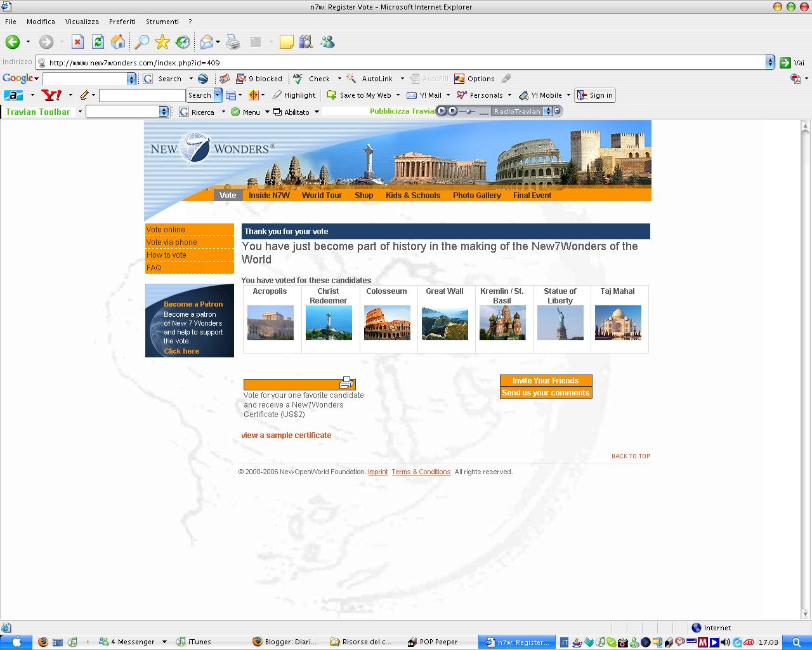
Task: Click the Spotlight magnifier in the taskbar
Action: 796,642
